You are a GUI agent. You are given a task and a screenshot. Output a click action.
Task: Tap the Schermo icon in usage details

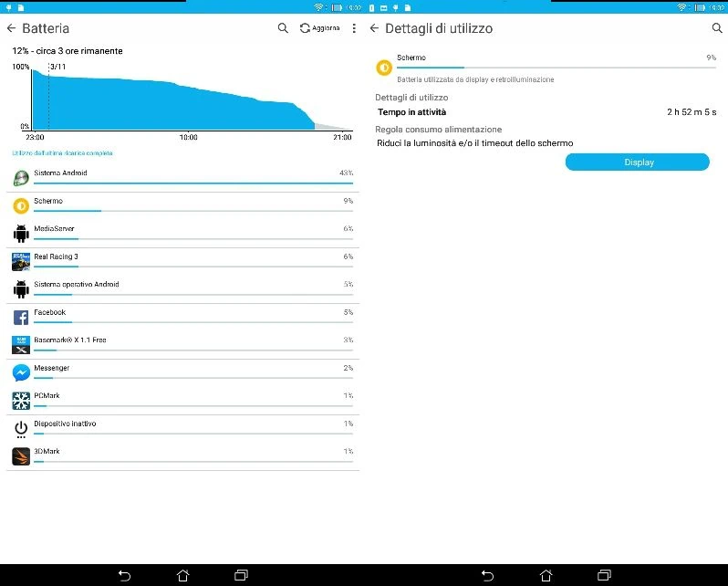[x=384, y=68]
